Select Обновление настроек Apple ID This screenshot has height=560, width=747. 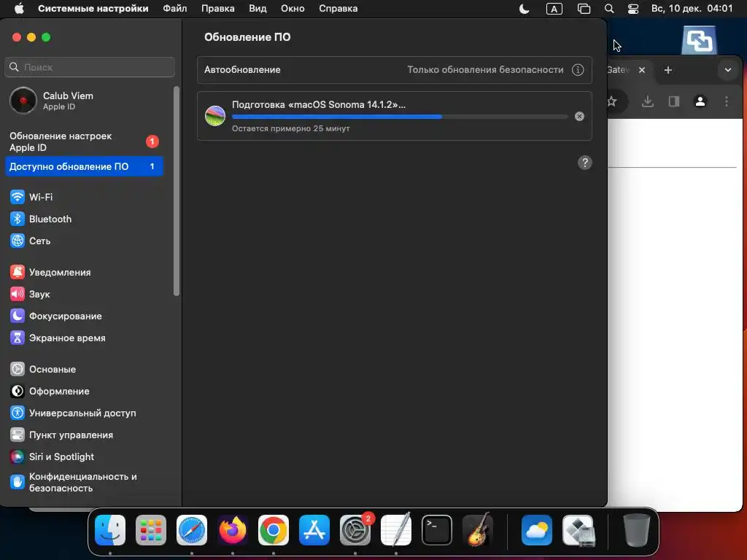pos(85,141)
